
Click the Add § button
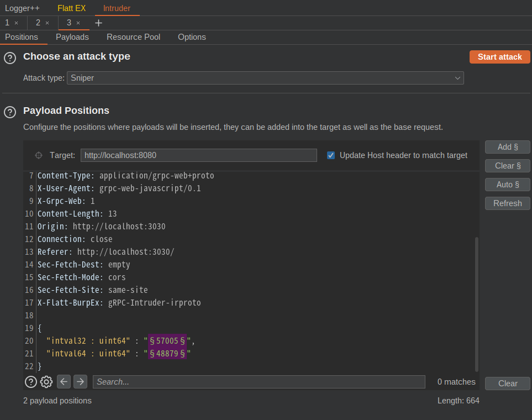point(508,147)
